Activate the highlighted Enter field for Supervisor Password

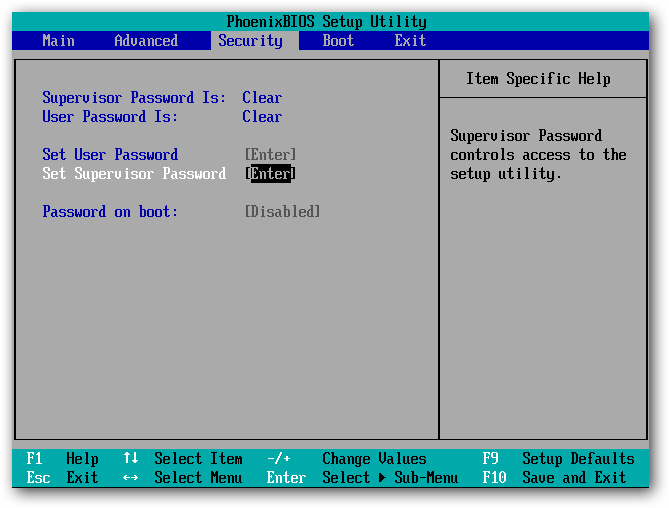(x=271, y=174)
